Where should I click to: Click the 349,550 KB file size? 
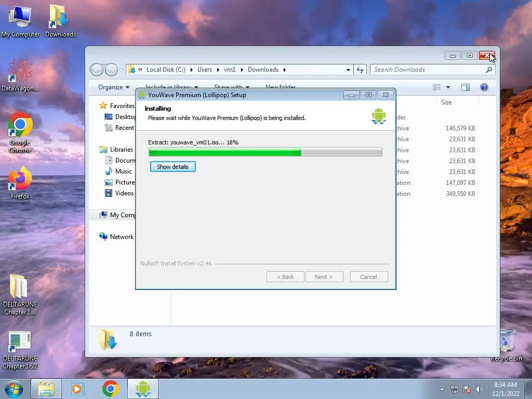coord(460,194)
